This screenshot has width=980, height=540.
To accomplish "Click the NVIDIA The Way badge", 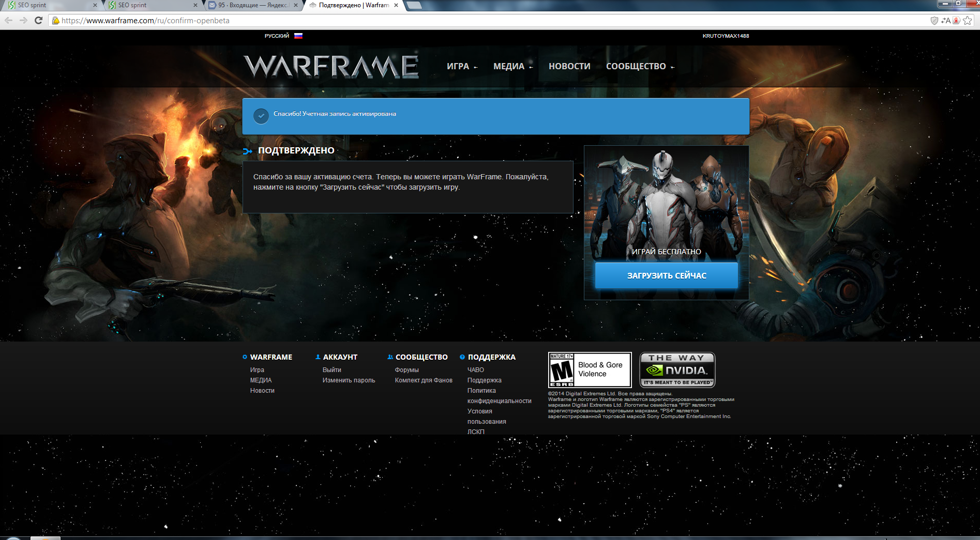I will coord(677,369).
